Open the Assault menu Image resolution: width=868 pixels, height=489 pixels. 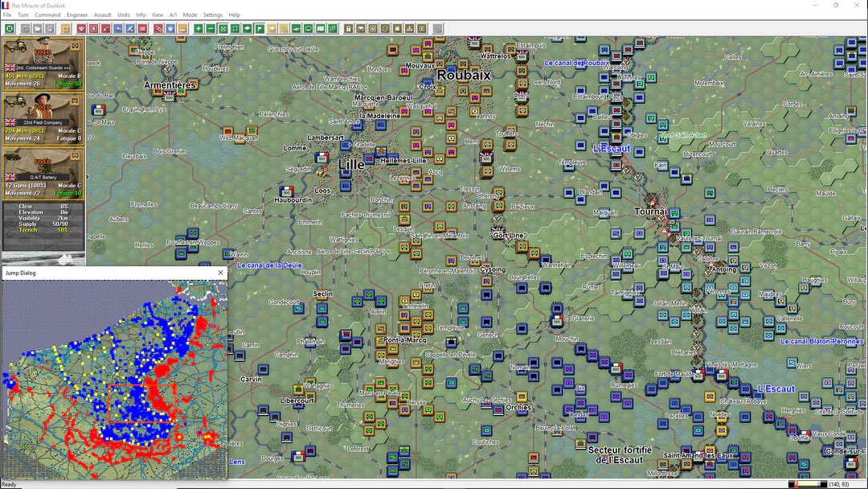[102, 15]
